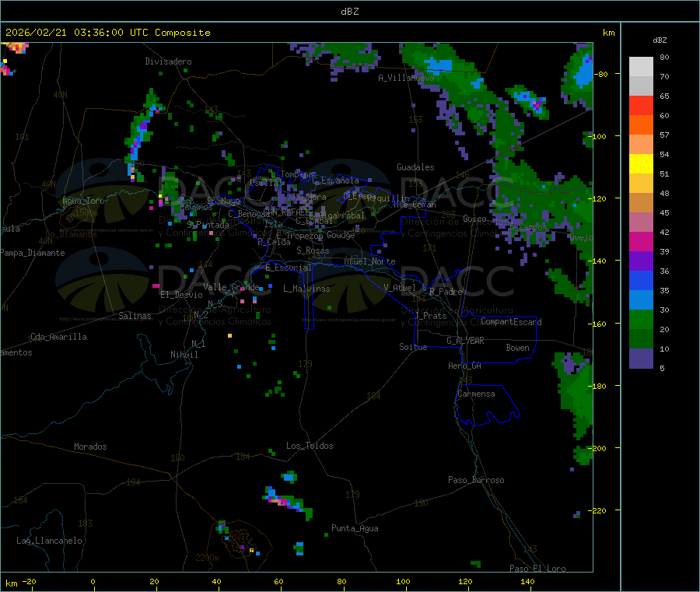Click the -80 km vertical axis tick
700x592 pixels.
click(x=601, y=74)
